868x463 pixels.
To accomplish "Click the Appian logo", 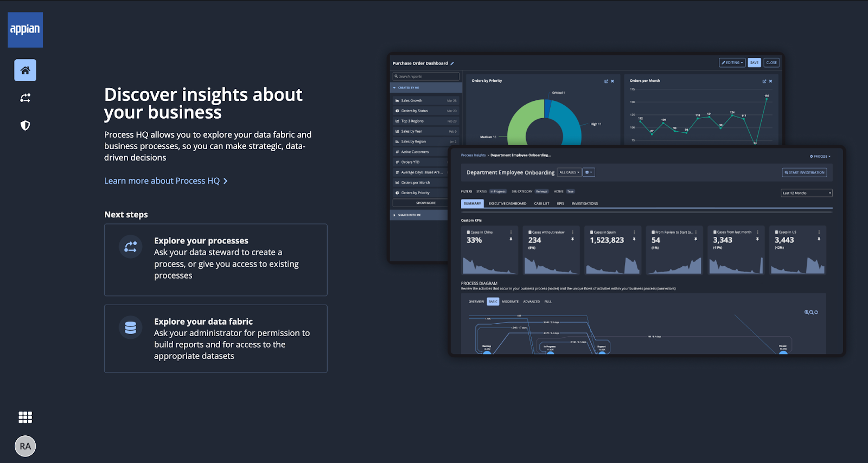I will pyautogui.click(x=25, y=30).
